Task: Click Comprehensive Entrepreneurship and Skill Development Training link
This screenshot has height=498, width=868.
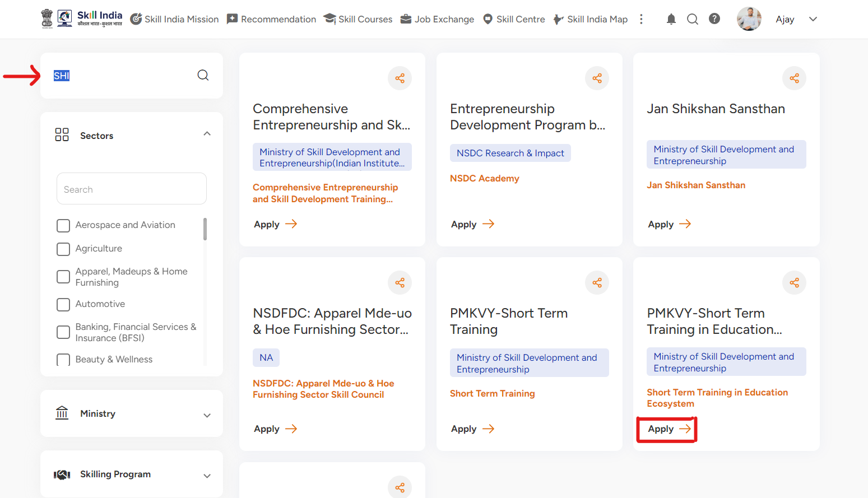Action: 325,193
